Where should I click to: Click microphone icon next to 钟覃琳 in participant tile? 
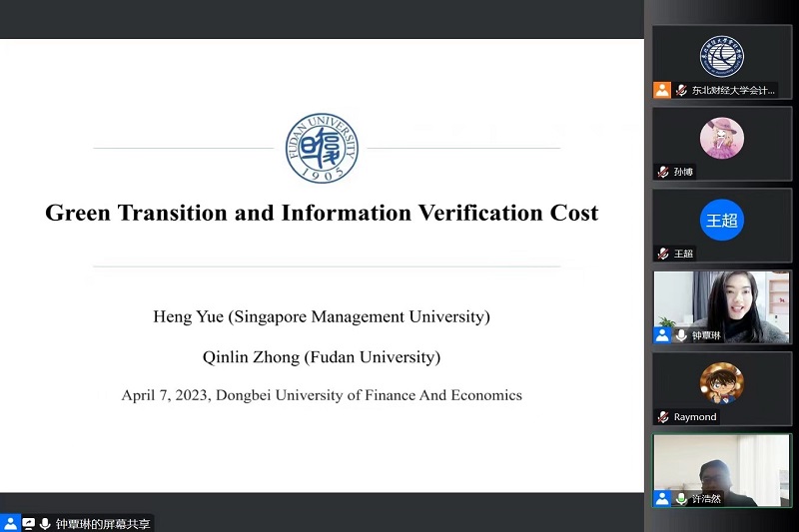click(681, 335)
